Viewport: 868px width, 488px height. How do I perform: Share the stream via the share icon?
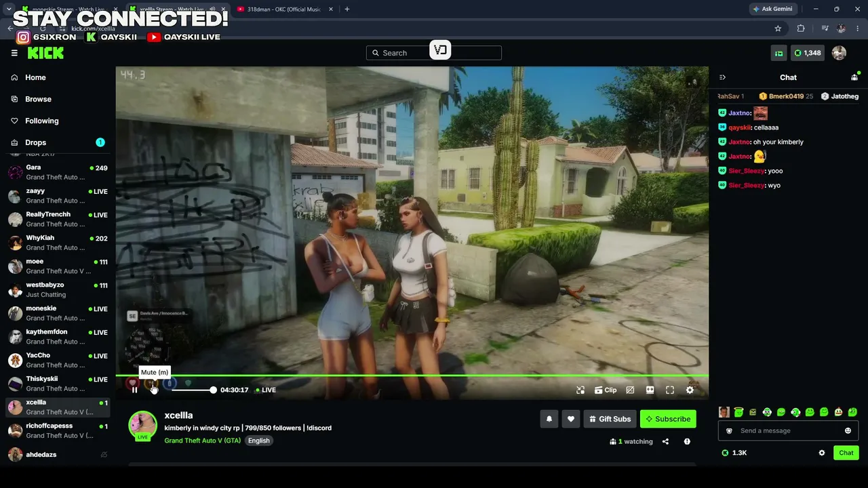tap(665, 441)
